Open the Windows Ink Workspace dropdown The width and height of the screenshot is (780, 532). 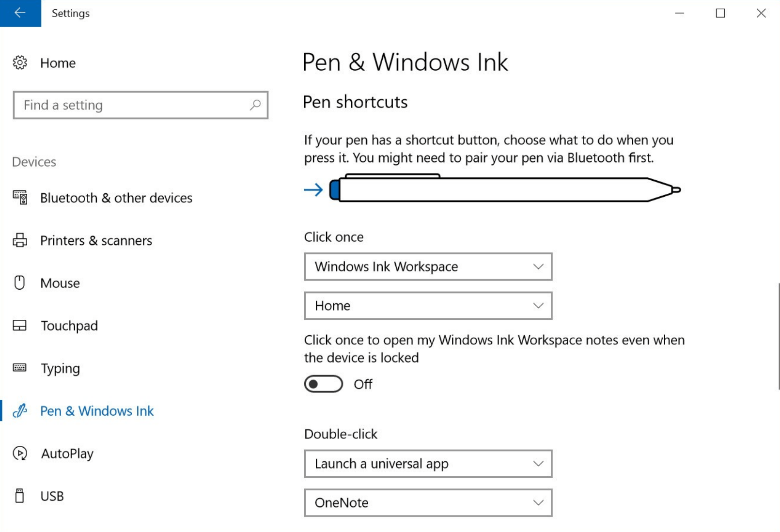[428, 266]
